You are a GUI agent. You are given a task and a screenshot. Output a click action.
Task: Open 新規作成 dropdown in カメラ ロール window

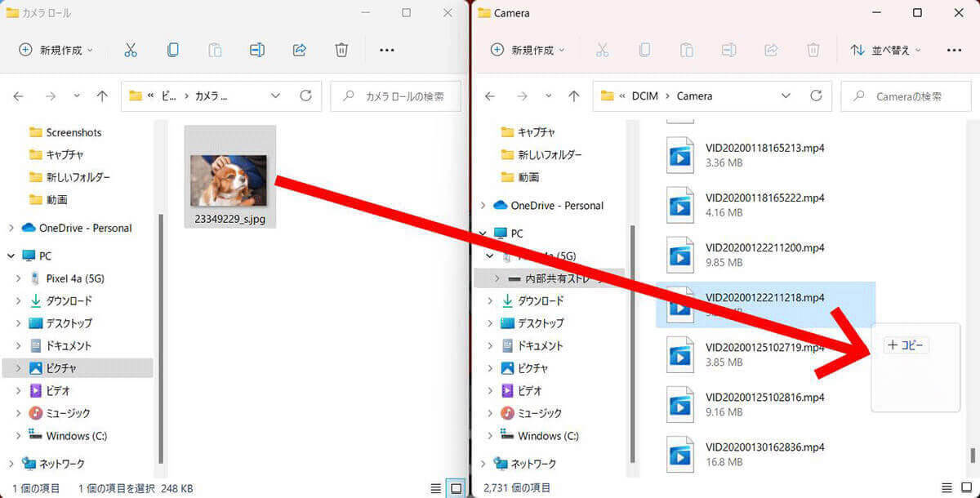click(x=56, y=50)
